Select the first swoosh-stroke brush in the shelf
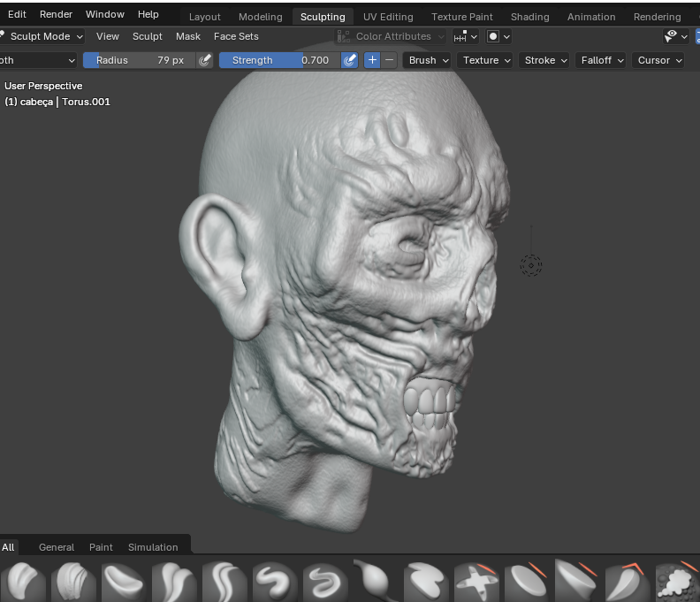700x602 pixels. click(23, 581)
